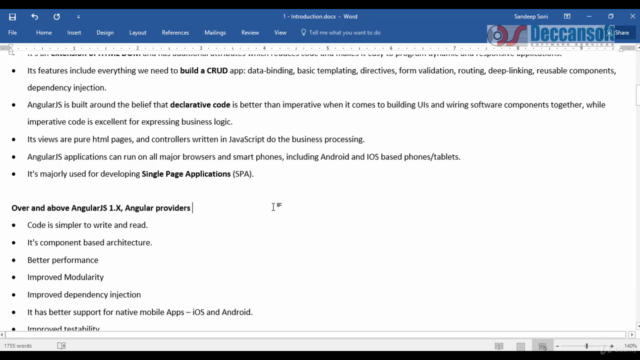Adjust the zoom slider handle
The height and width of the screenshot is (360, 640).
587,346
